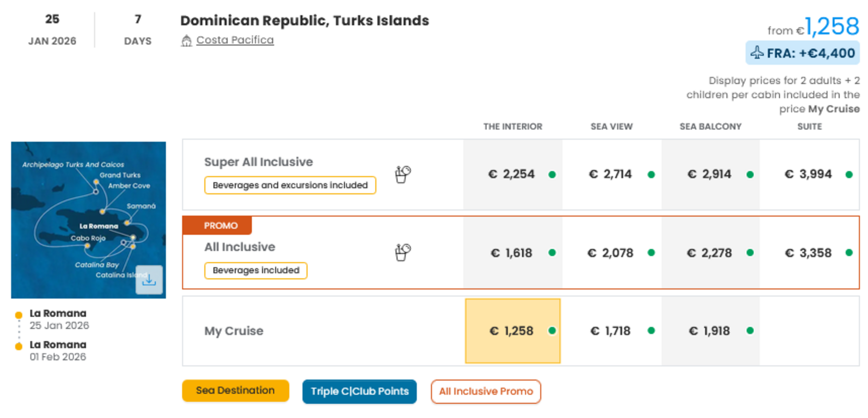Click the green dot next to the €2,254 Interior price
This screenshot has width=868, height=418.
coord(553,175)
